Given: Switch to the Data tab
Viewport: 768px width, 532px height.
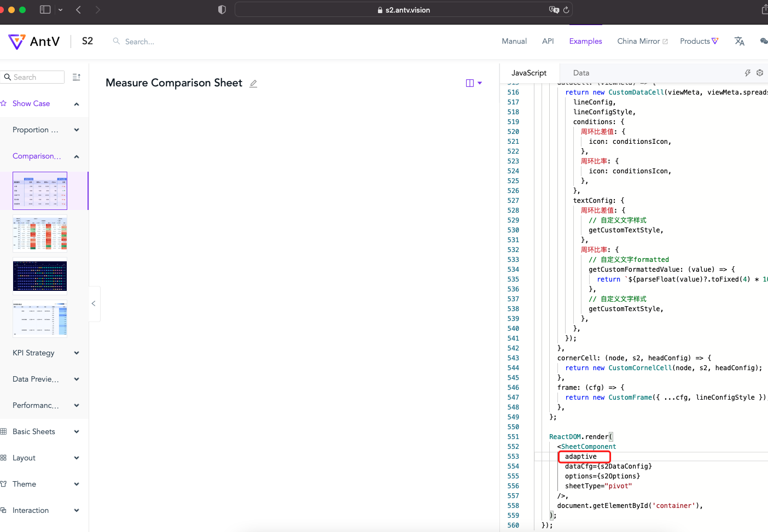Looking at the screenshot, I should [581, 72].
